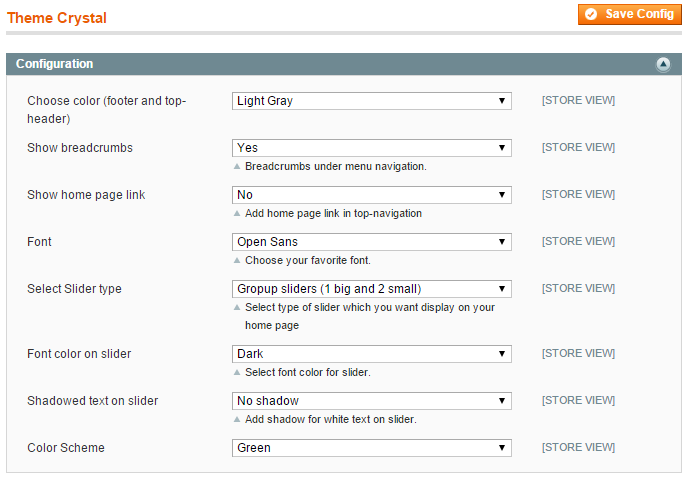Image resolution: width=687 pixels, height=478 pixels.
Task: Click hint triangle beside Breadcrumbs under menu navigation
Action: pos(237,166)
